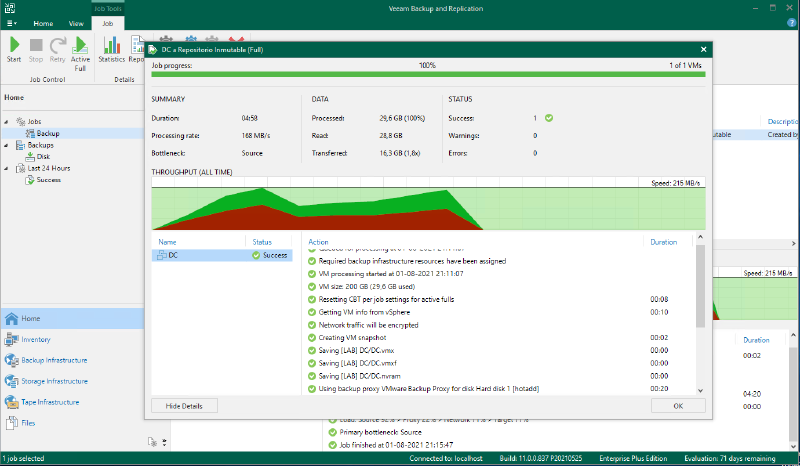Viewport: 800px width, 466px height.
Task: Select the Backups tree node
Action: (x=40, y=145)
